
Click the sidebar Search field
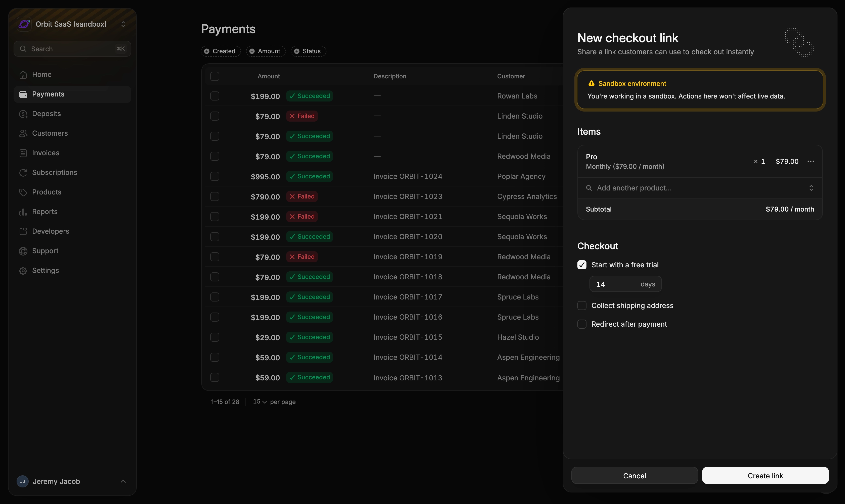[x=72, y=49]
